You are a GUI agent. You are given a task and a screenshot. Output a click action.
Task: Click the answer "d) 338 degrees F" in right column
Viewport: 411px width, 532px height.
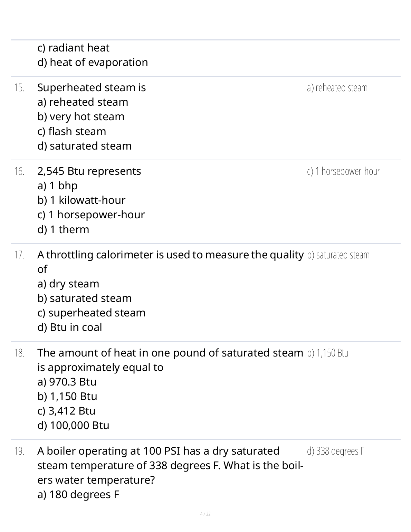tap(336, 451)
